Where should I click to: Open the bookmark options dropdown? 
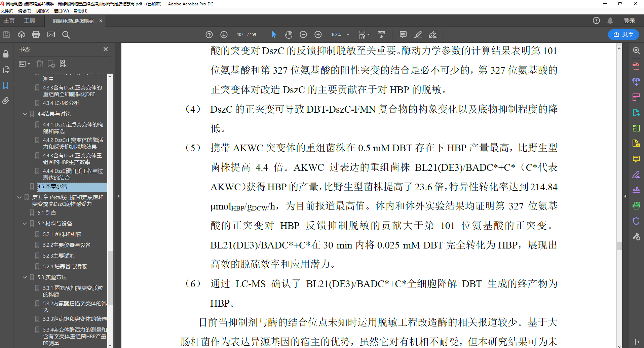[24, 64]
